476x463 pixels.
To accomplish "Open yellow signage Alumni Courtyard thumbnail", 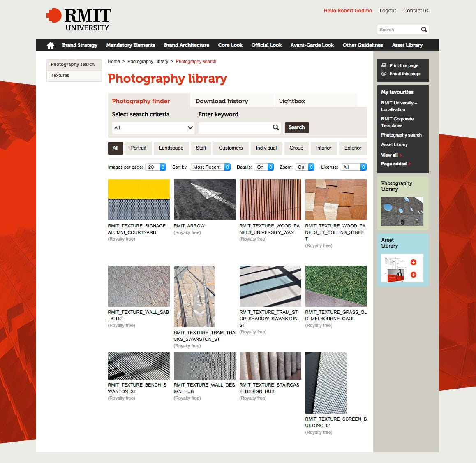I will 139,200.
